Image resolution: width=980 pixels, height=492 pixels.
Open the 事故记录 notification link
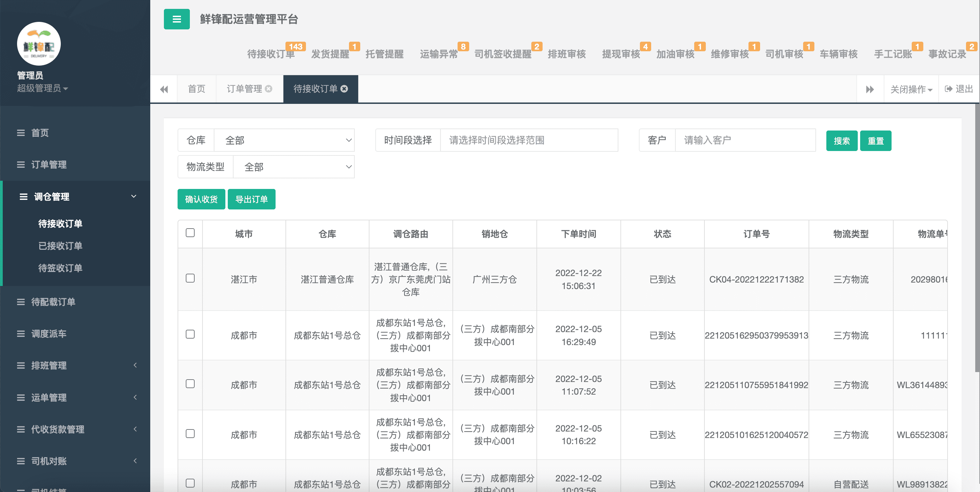tap(947, 54)
